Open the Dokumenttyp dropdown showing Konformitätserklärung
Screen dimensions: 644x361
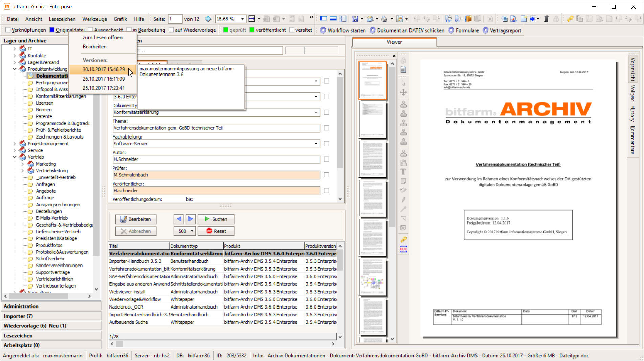[x=316, y=112]
